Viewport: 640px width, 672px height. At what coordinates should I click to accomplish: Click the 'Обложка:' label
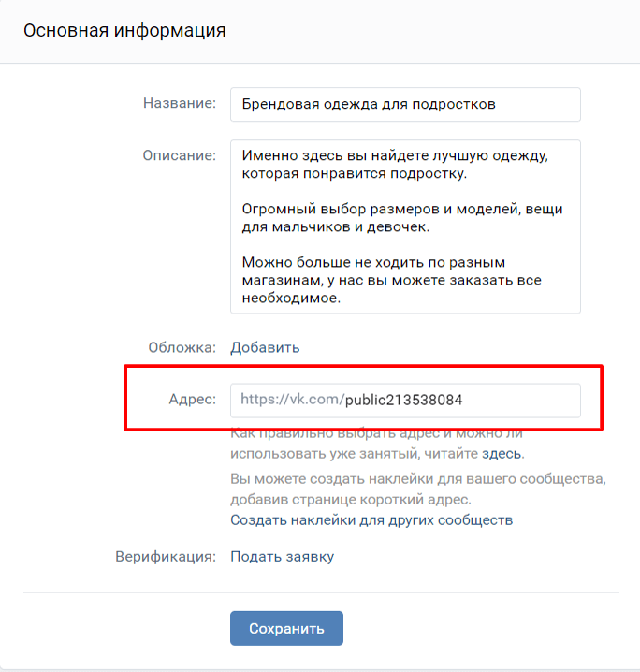click(182, 347)
